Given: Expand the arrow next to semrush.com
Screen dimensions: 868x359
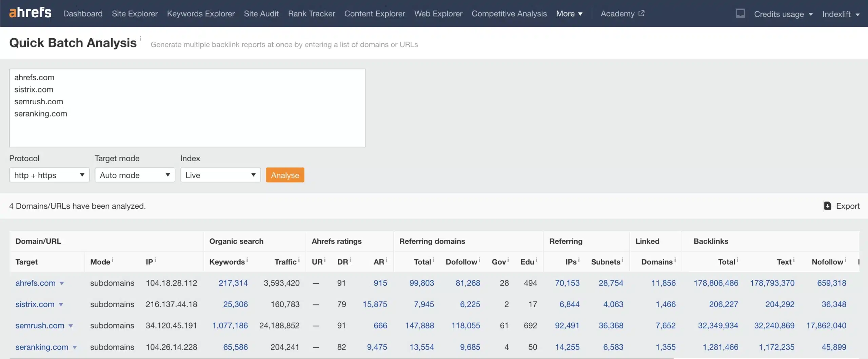Looking at the screenshot, I should click(71, 326).
